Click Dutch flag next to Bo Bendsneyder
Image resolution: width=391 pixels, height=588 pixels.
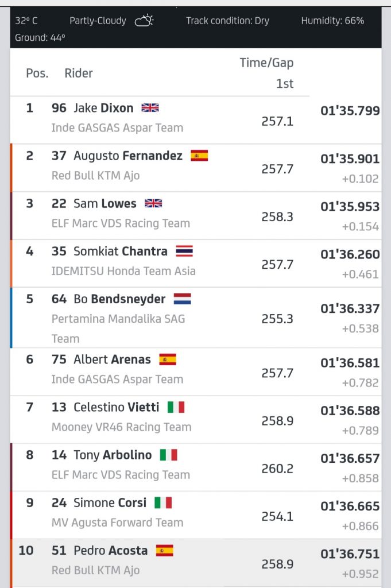pyautogui.click(x=182, y=299)
